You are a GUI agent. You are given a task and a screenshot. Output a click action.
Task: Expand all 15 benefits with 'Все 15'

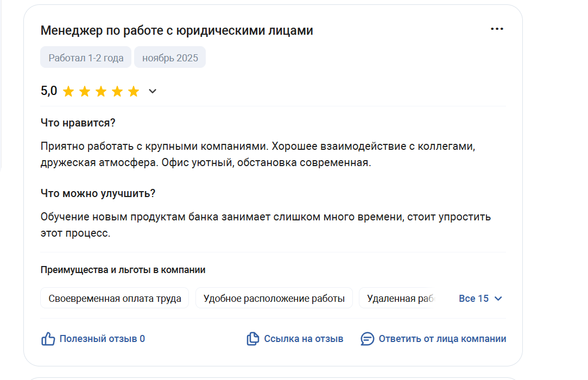click(473, 299)
